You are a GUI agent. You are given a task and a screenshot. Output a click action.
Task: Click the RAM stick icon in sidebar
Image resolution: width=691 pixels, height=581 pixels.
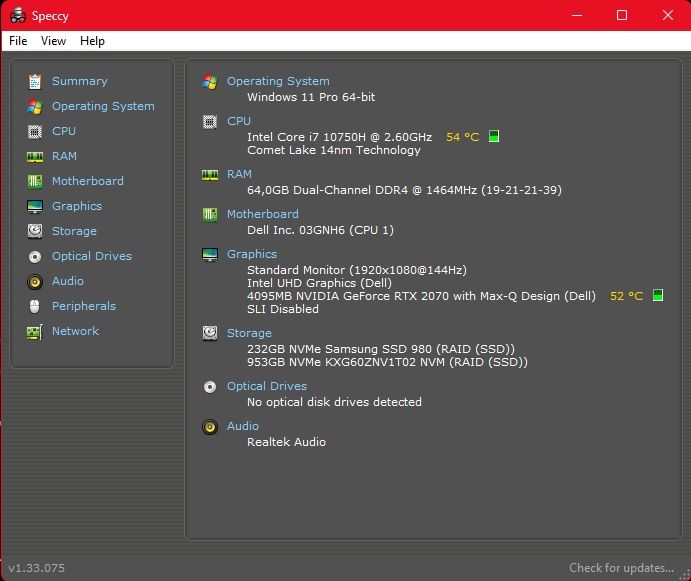pyautogui.click(x=35, y=156)
